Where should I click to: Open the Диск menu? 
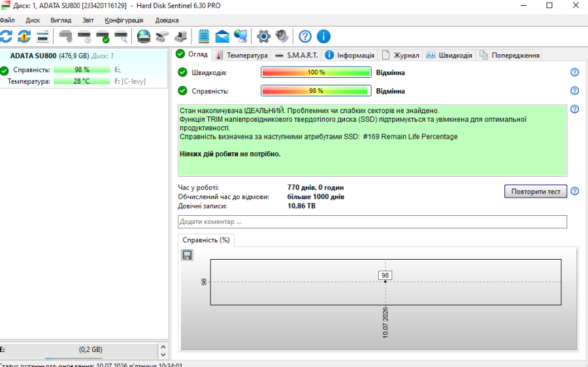click(x=33, y=20)
